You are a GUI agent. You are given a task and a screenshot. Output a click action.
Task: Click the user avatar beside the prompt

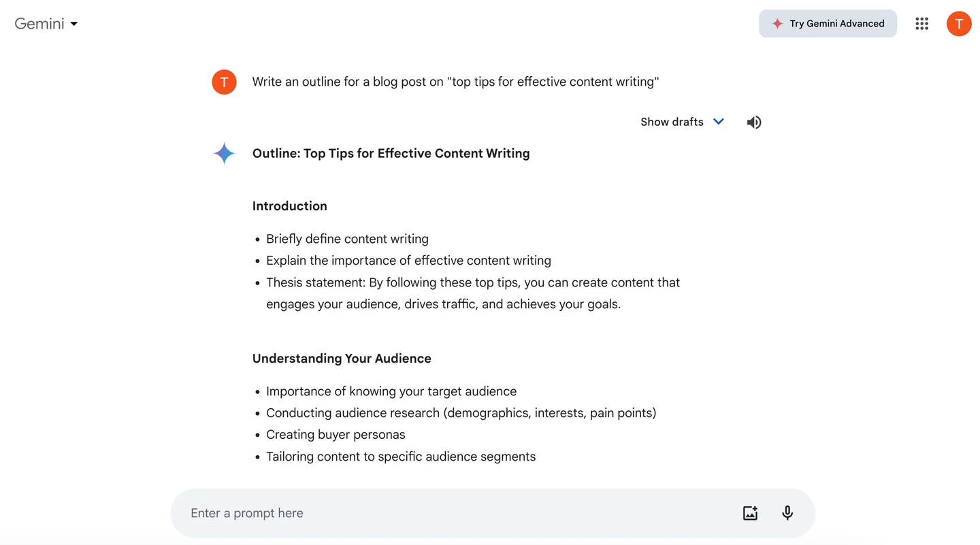(x=224, y=82)
